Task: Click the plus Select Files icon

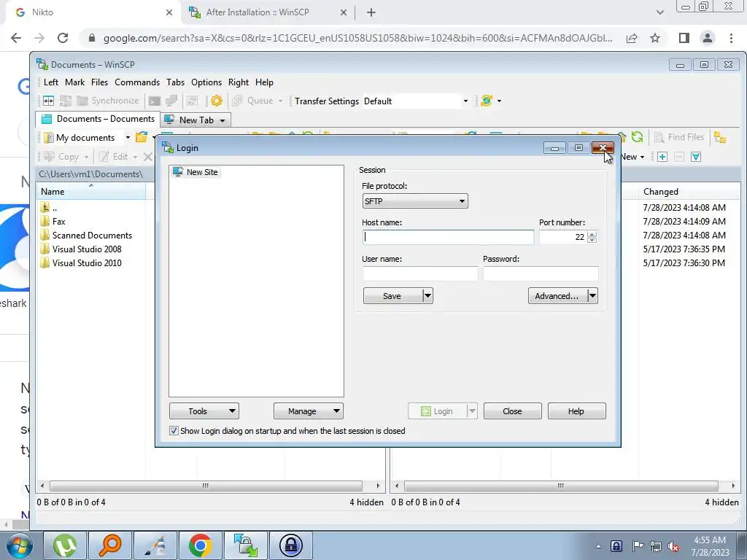Action: point(662,157)
